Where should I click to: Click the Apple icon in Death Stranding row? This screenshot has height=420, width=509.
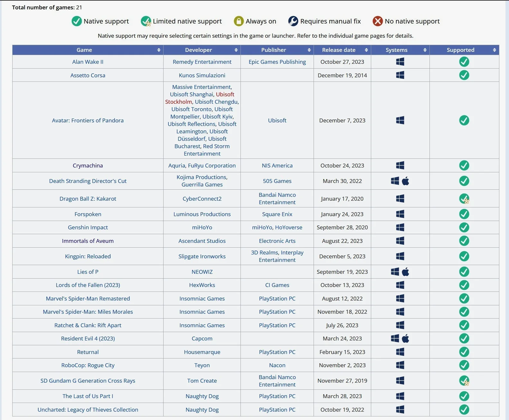[405, 181]
